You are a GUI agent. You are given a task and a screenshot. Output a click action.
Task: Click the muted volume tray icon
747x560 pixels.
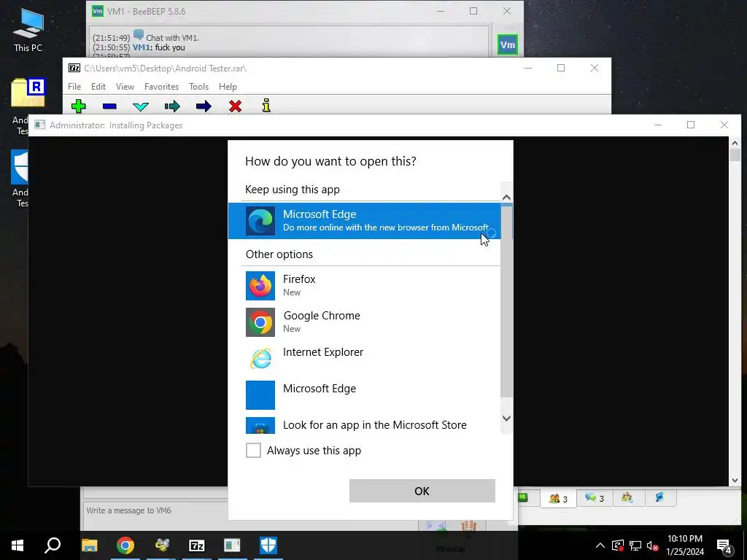[x=653, y=545]
